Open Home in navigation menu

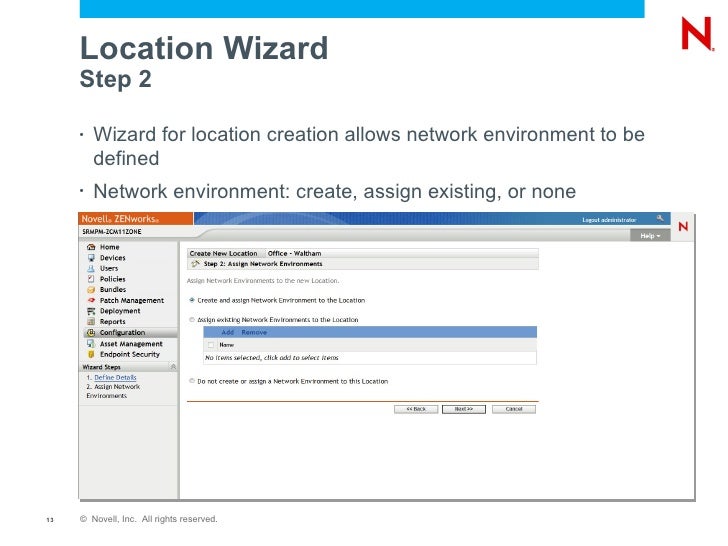[110, 247]
